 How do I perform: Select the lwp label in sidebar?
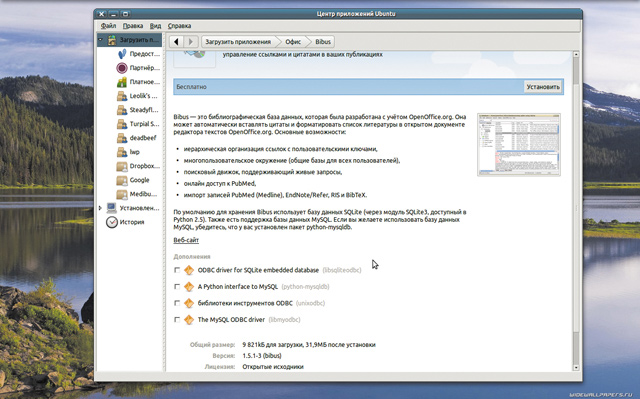pyautogui.click(x=135, y=152)
